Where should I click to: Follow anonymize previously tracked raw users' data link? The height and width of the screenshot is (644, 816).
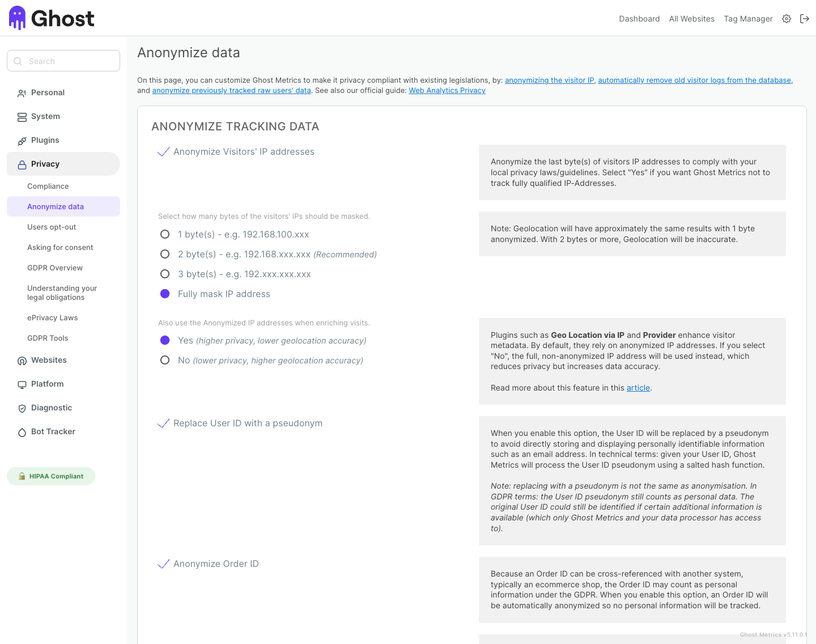point(231,91)
